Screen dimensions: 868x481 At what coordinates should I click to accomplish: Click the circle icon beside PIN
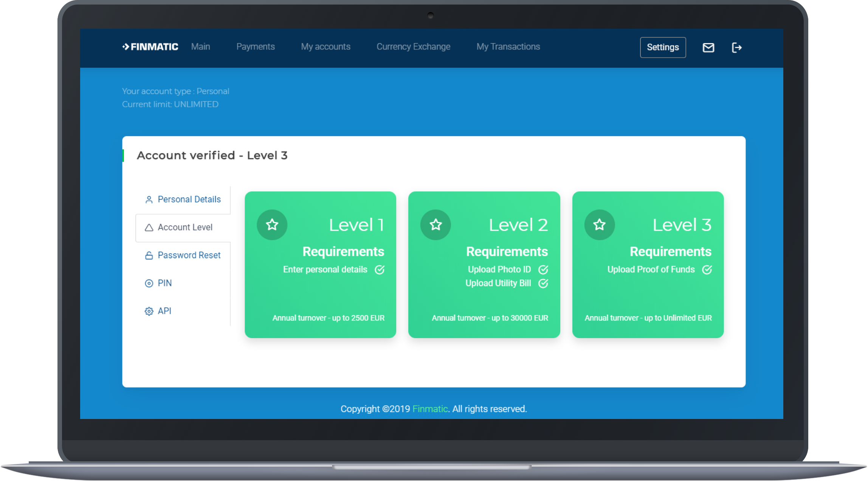pyautogui.click(x=149, y=283)
